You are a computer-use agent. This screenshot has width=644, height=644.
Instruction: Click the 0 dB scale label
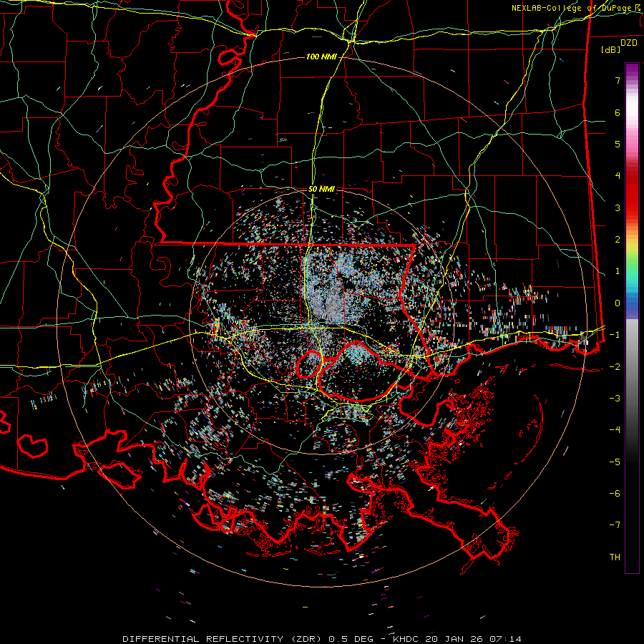(x=618, y=303)
